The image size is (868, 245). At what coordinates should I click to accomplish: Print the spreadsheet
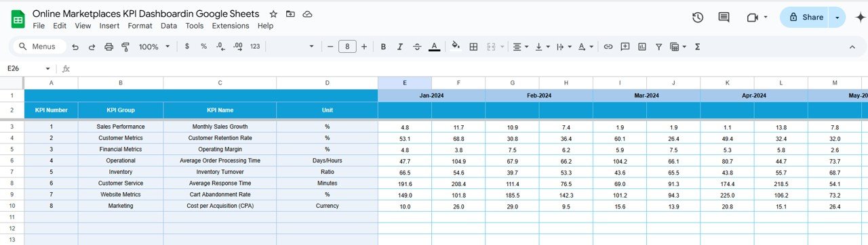[x=108, y=47]
